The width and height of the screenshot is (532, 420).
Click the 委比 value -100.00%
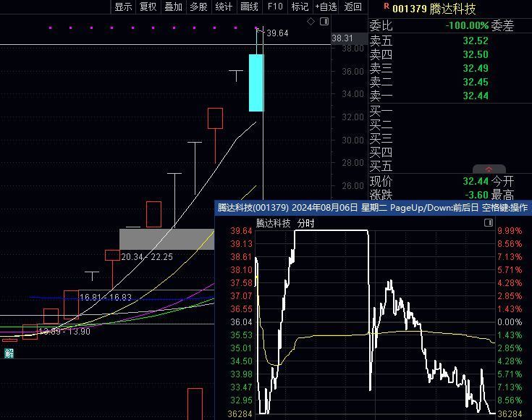[x=467, y=25]
